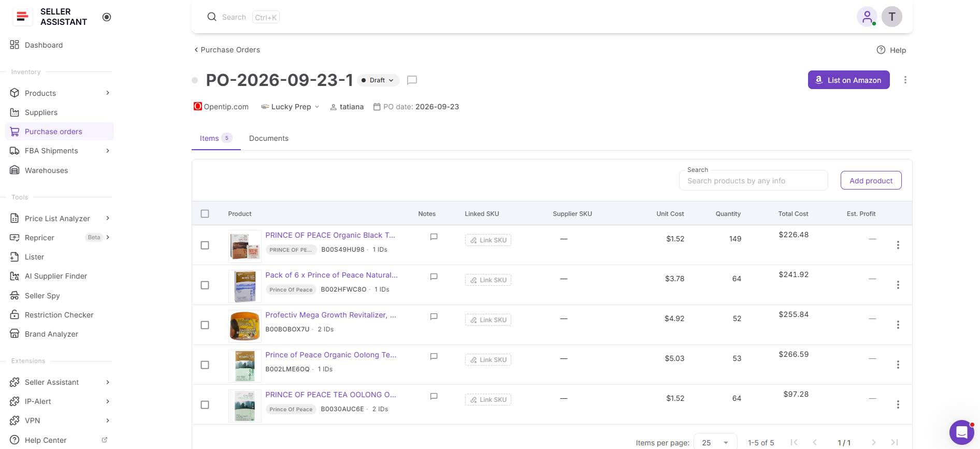Select the Pack of 6 Prince of Peace row checkbox
The image size is (980, 449).
tap(205, 285)
